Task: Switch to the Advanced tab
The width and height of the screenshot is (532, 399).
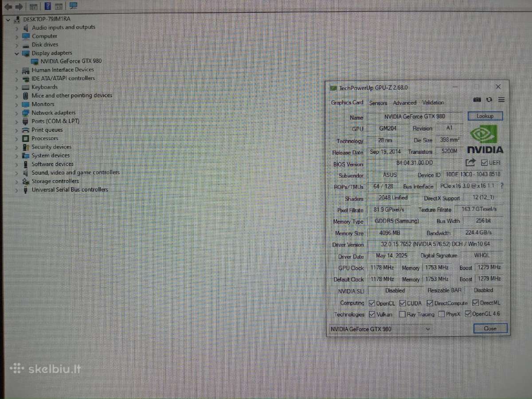Action: click(405, 103)
